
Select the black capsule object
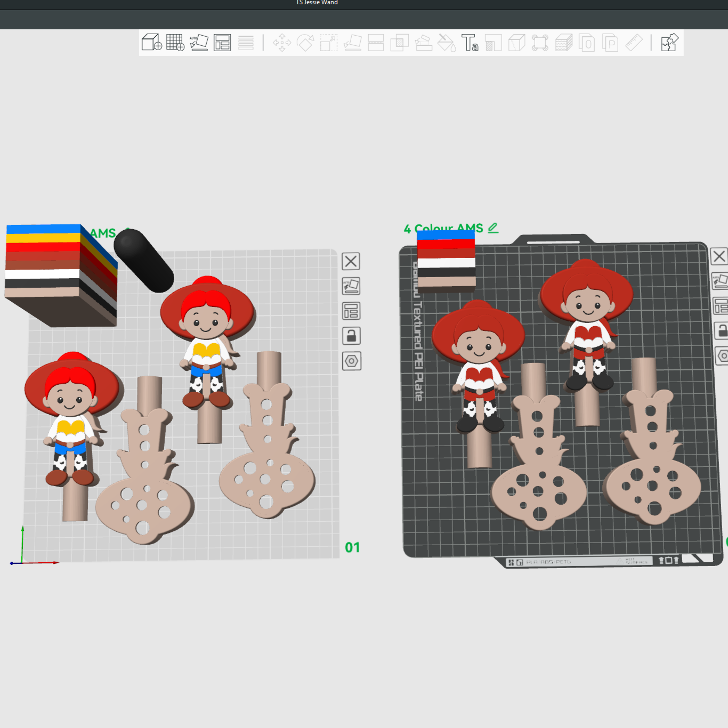(144, 261)
